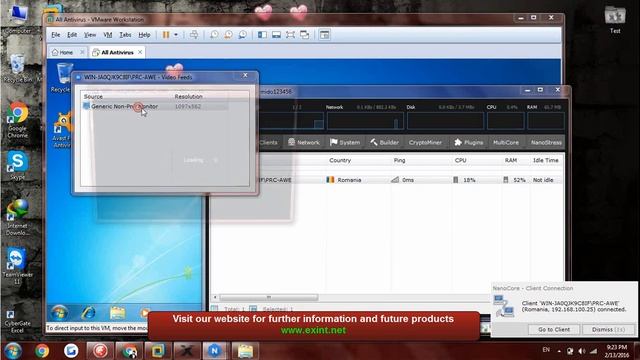Image resolution: width=640 pixels, height=360 pixels.
Task: Open TeamViewer 11 desktop shortcut
Action: click(x=17, y=266)
